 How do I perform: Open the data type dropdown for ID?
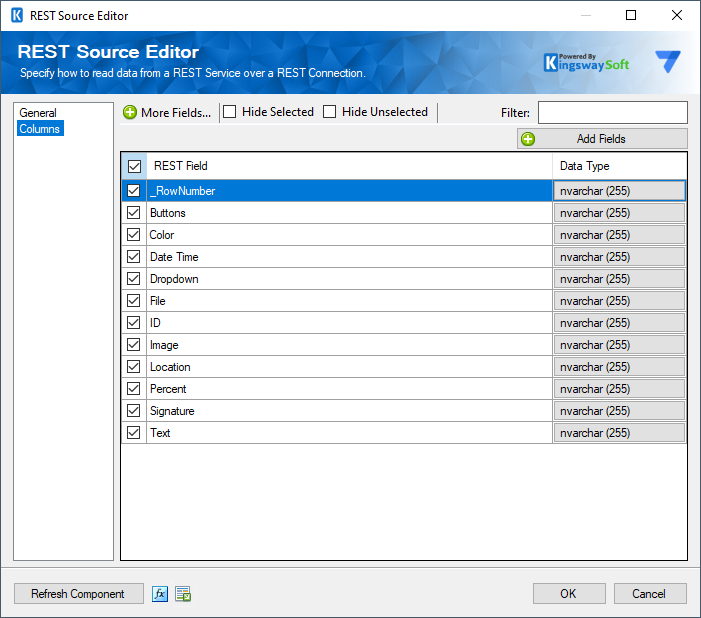[x=619, y=323]
